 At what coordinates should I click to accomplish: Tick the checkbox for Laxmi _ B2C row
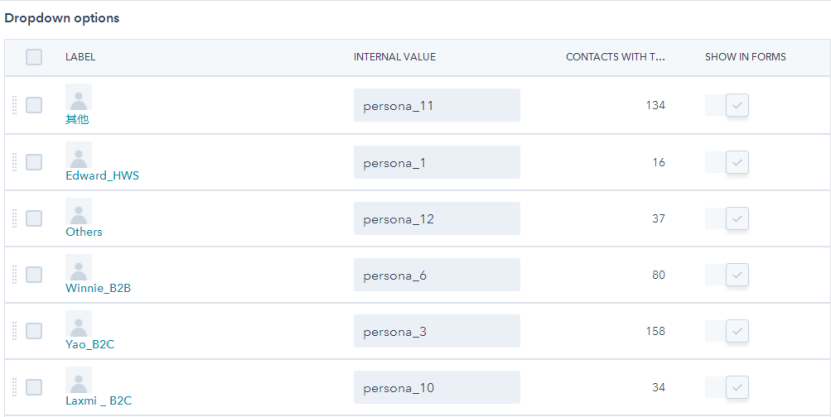point(34,387)
